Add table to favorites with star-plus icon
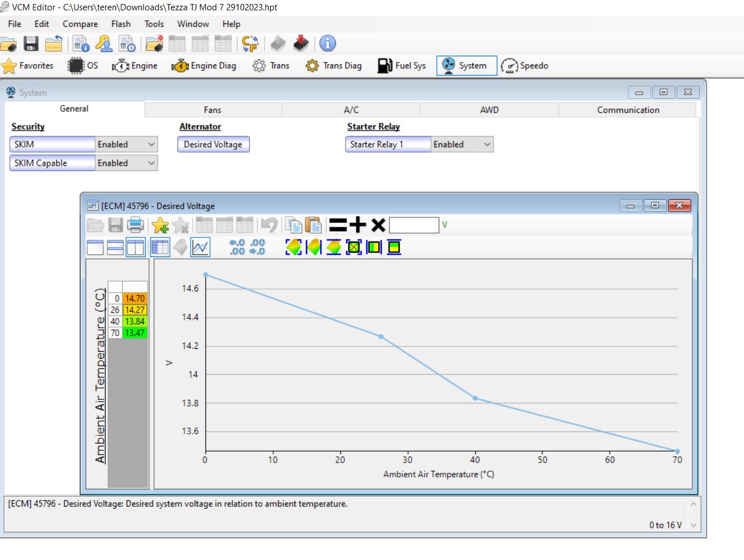744x560 pixels. coord(160,225)
